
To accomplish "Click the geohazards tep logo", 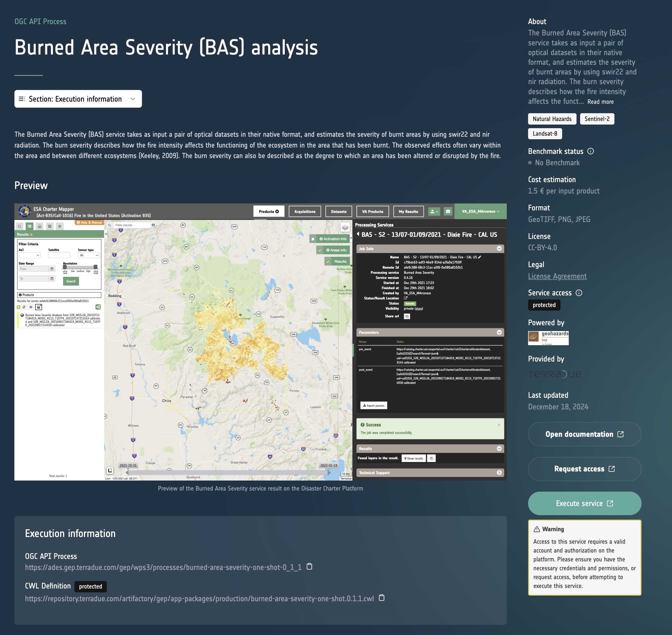I will [548, 338].
